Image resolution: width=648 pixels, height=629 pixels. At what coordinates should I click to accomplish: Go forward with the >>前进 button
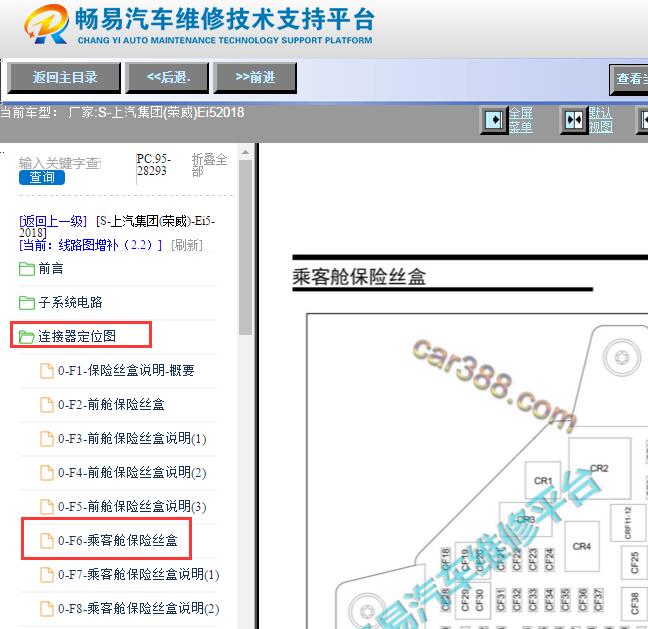point(255,78)
